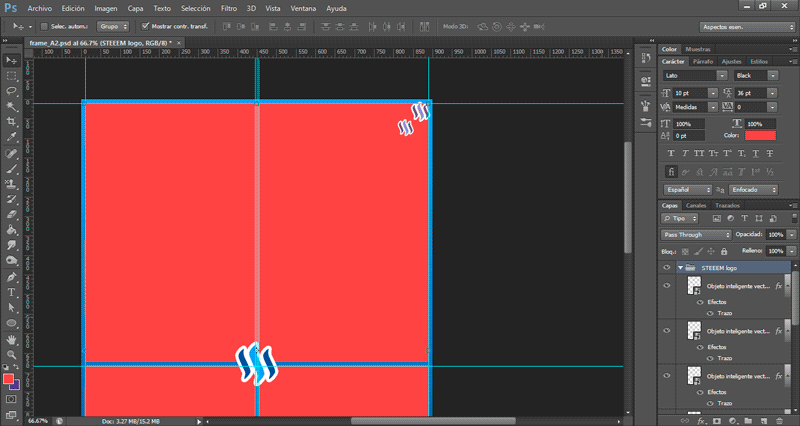Open the Enfocado anti-aliasing dropdown
This screenshot has width=800, height=426.
point(753,189)
